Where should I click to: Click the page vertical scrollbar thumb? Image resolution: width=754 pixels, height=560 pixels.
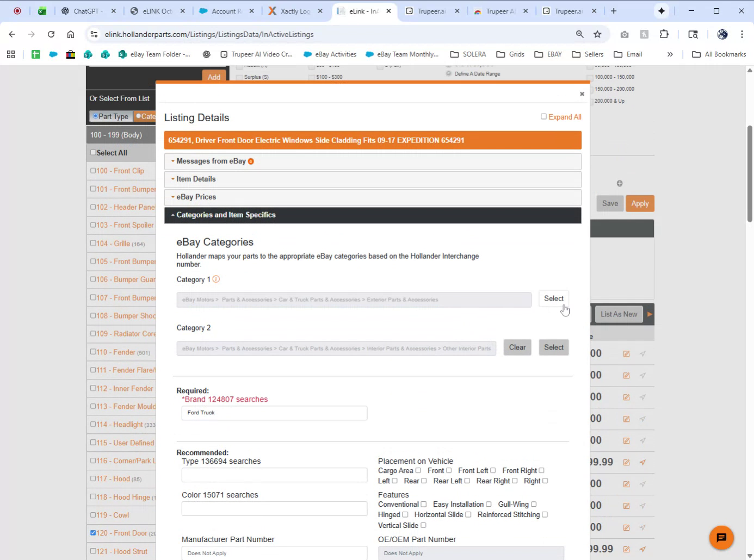[x=750, y=174]
